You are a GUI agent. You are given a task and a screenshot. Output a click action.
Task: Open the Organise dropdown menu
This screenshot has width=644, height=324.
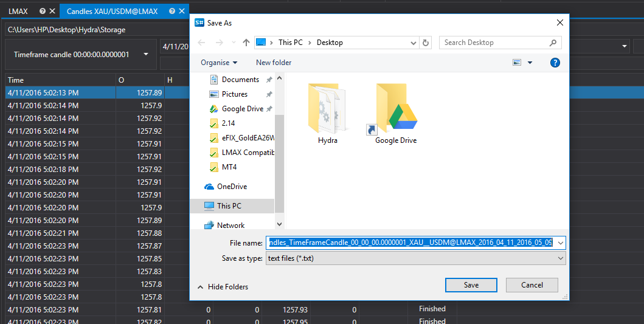pyautogui.click(x=219, y=63)
